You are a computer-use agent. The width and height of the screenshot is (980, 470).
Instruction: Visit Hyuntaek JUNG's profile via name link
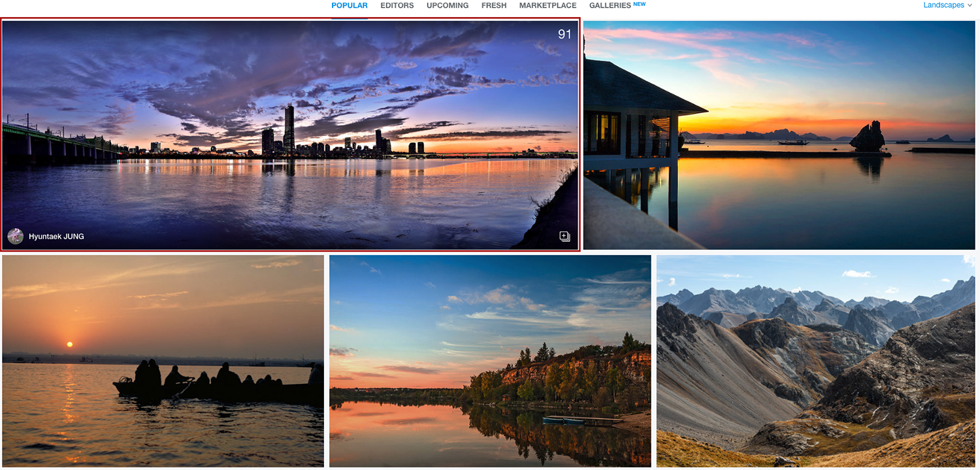[x=56, y=237]
